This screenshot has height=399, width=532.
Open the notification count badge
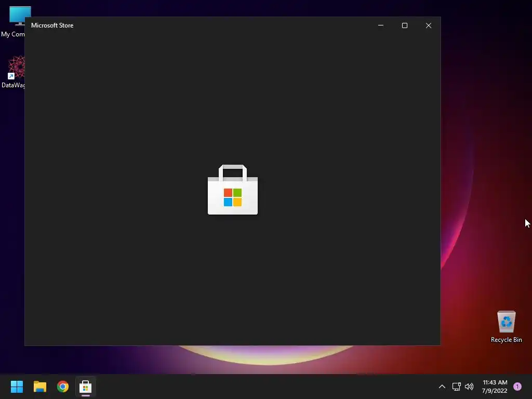pyautogui.click(x=517, y=387)
